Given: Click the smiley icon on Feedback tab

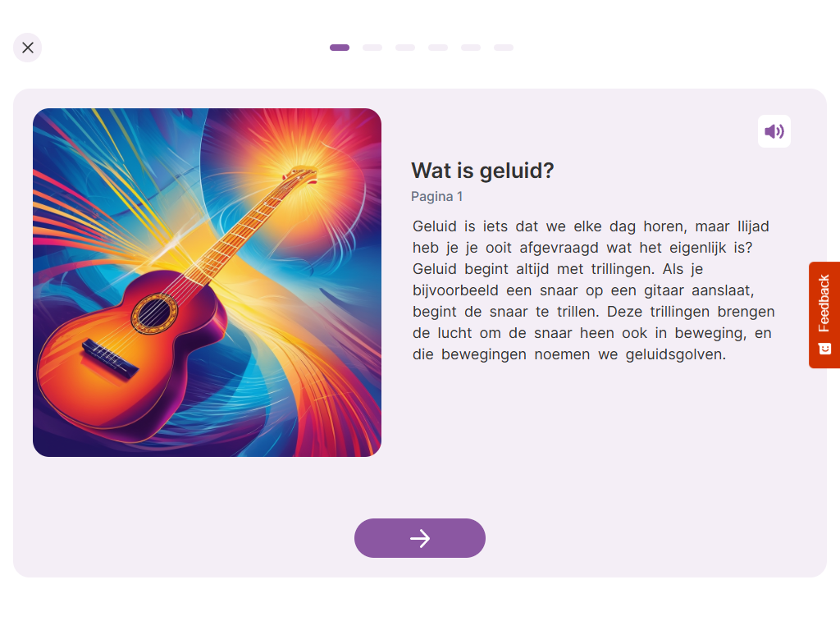Looking at the screenshot, I should click(825, 349).
